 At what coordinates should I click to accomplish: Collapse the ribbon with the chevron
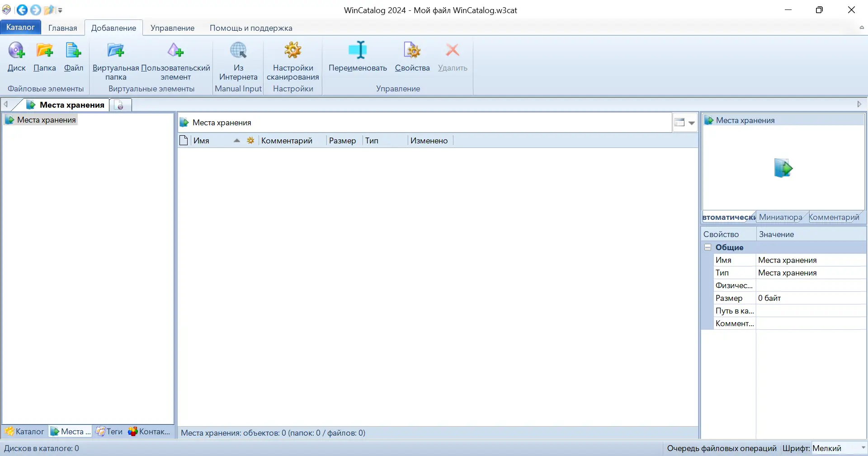(x=862, y=28)
